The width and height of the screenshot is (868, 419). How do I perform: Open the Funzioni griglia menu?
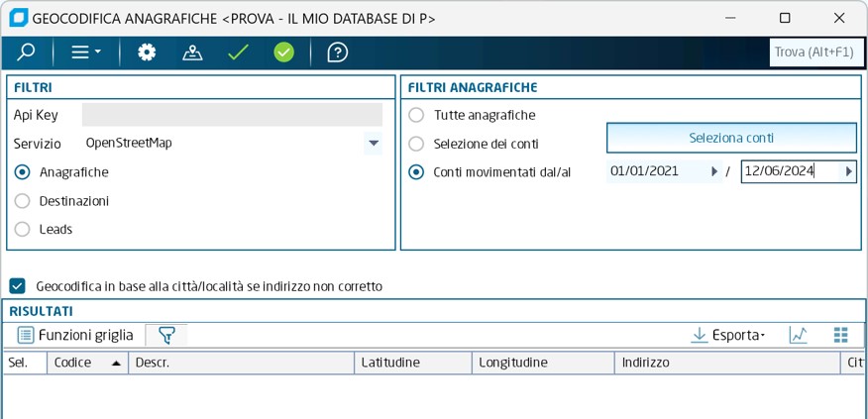tap(75, 335)
